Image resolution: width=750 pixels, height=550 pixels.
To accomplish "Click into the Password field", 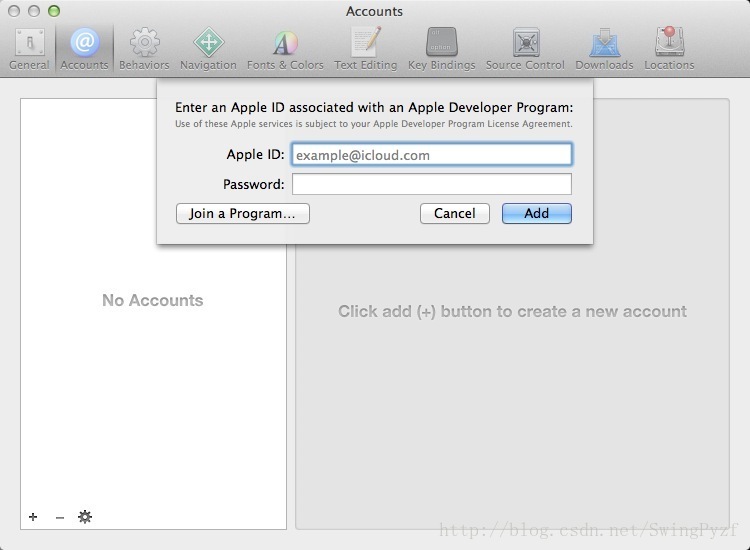I will pos(431,184).
